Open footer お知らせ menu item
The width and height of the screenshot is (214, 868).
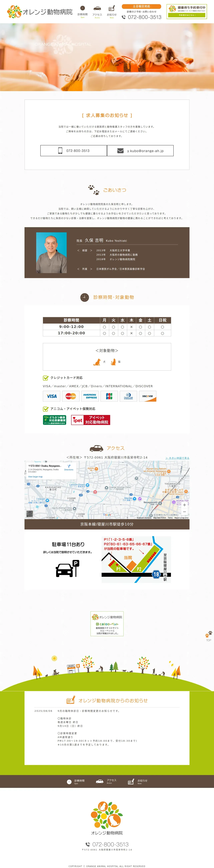pos(138,782)
